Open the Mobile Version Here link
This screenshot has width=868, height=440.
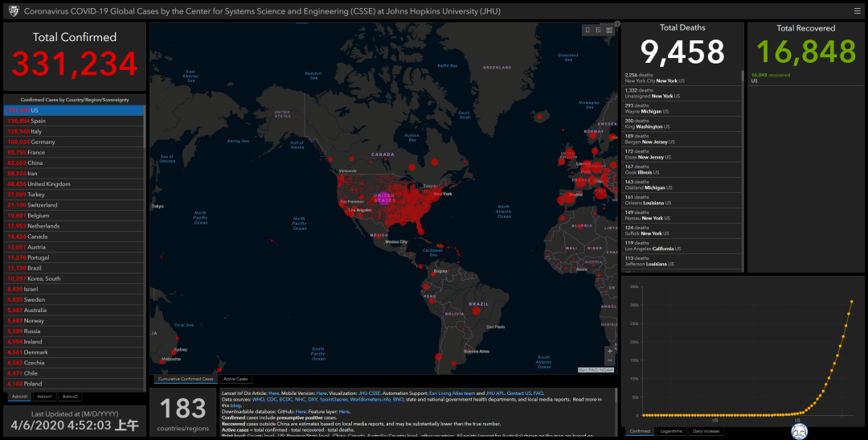(321, 393)
